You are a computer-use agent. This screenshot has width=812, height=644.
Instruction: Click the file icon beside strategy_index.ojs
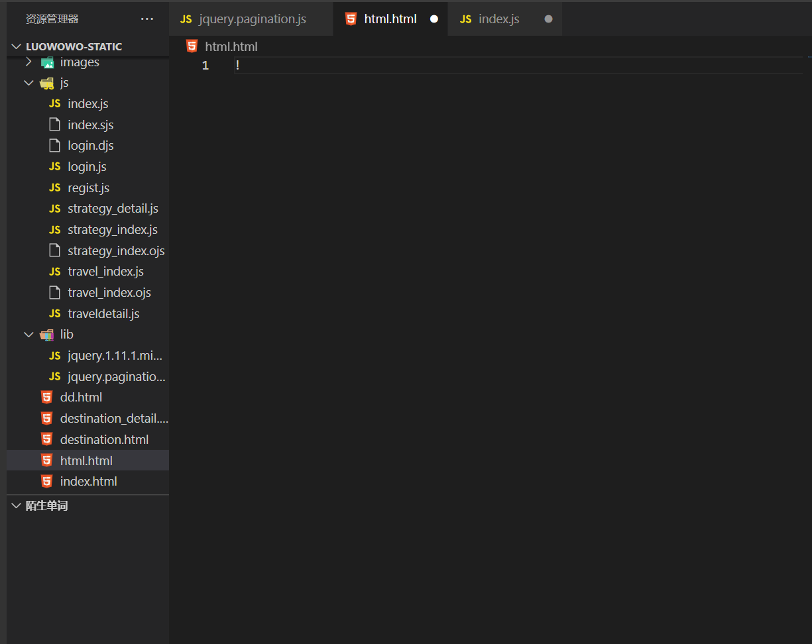(x=55, y=250)
